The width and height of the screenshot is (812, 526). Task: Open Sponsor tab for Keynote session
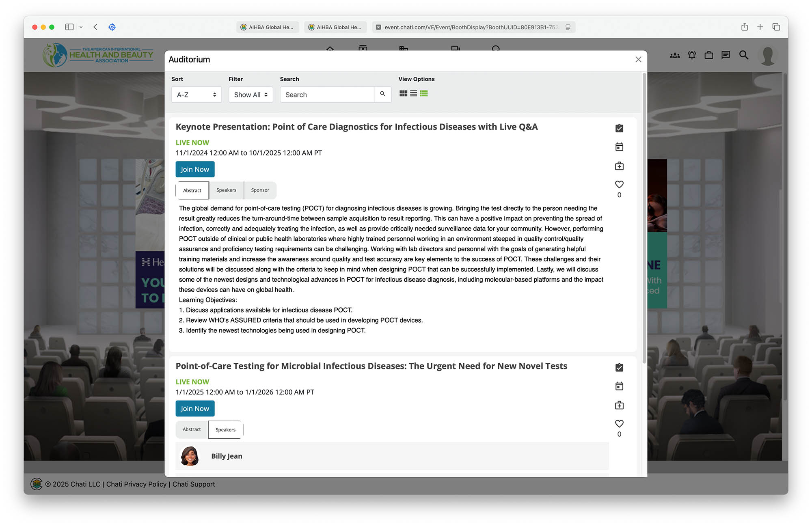tap(260, 190)
